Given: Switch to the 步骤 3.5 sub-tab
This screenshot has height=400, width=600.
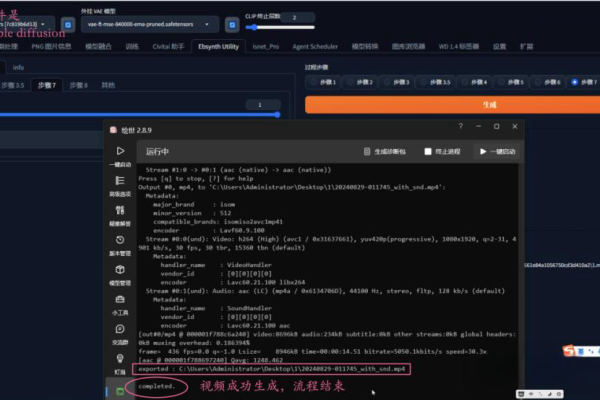Looking at the screenshot, I should click(x=13, y=85).
